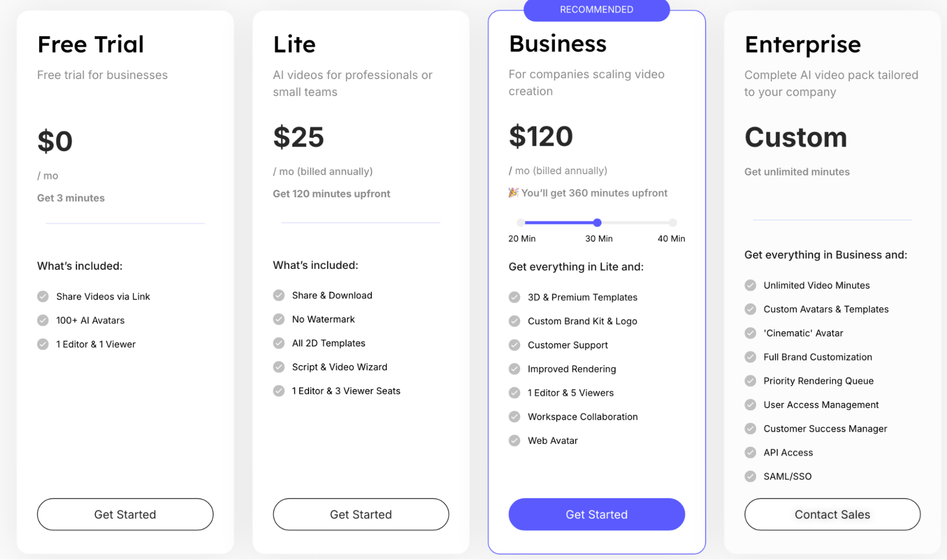Image resolution: width=947 pixels, height=560 pixels.
Task: Click Get Started under Free Trial
Action: [125, 514]
